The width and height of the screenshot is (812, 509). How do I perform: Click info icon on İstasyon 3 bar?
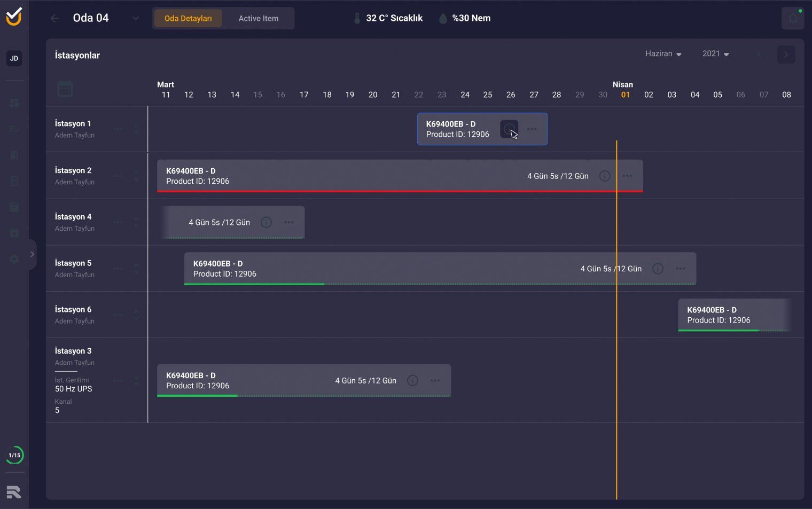tap(412, 381)
